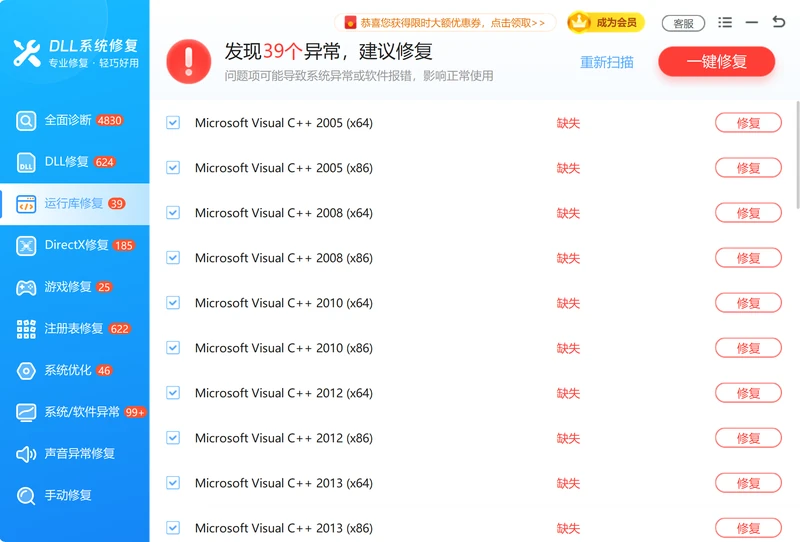Open the 游戏修复 section
The image size is (800, 542).
74,287
